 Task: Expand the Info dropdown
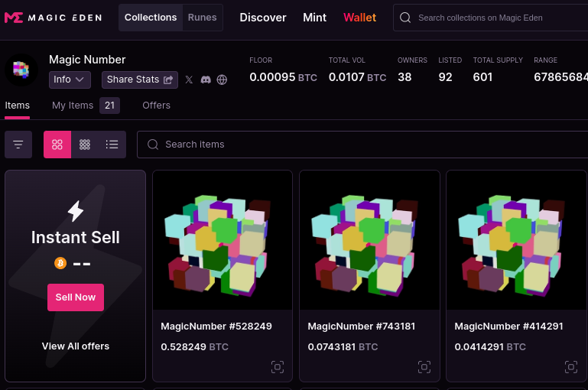tap(70, 80)
